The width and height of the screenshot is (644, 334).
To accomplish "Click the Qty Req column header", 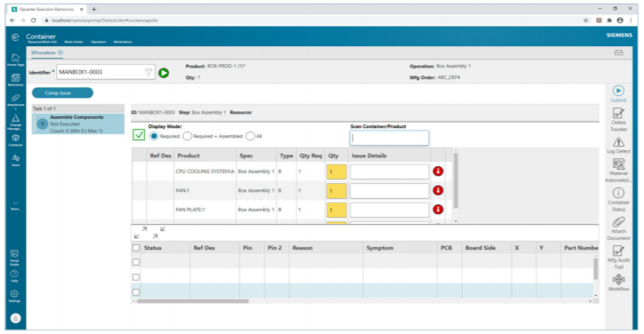I will point(311,155).
